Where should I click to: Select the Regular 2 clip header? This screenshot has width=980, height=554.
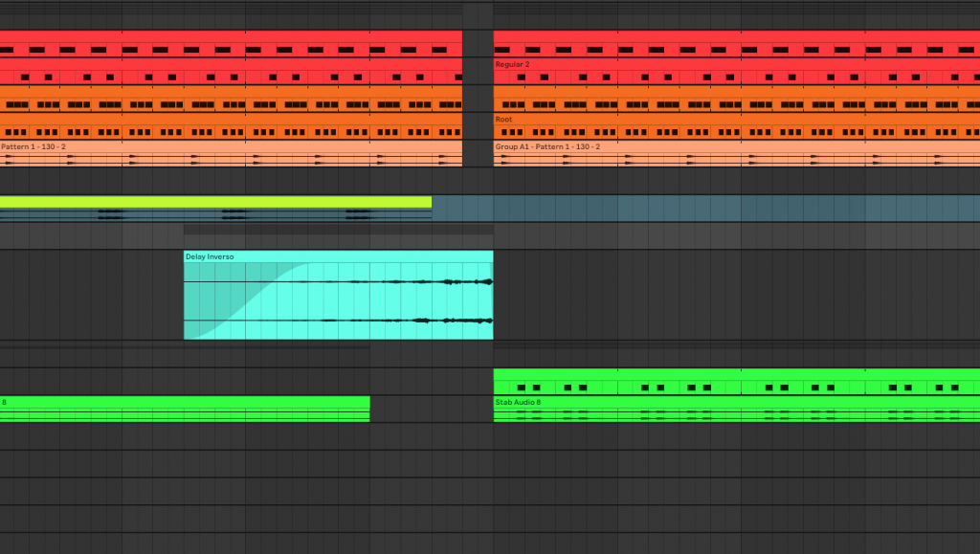(736, 64)
